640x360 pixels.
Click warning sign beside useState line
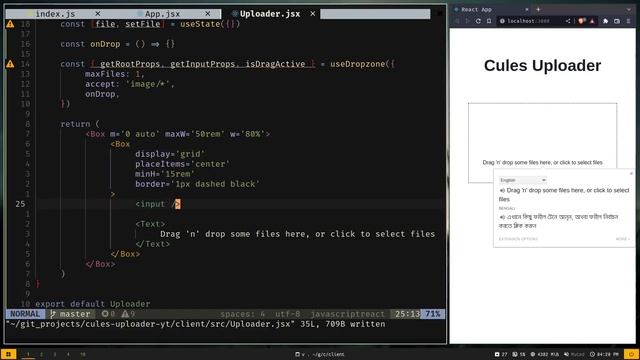pyautogui.click(x=10, y=24)
